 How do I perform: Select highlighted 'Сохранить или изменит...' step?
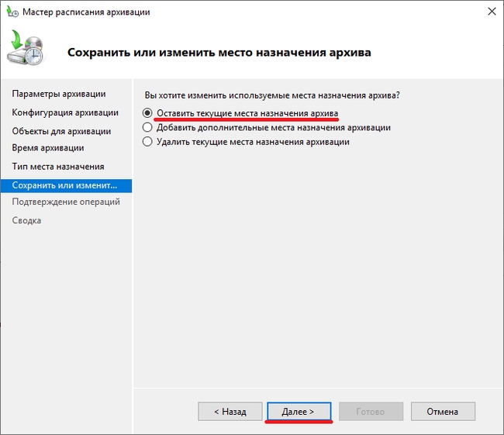[65, 186]
